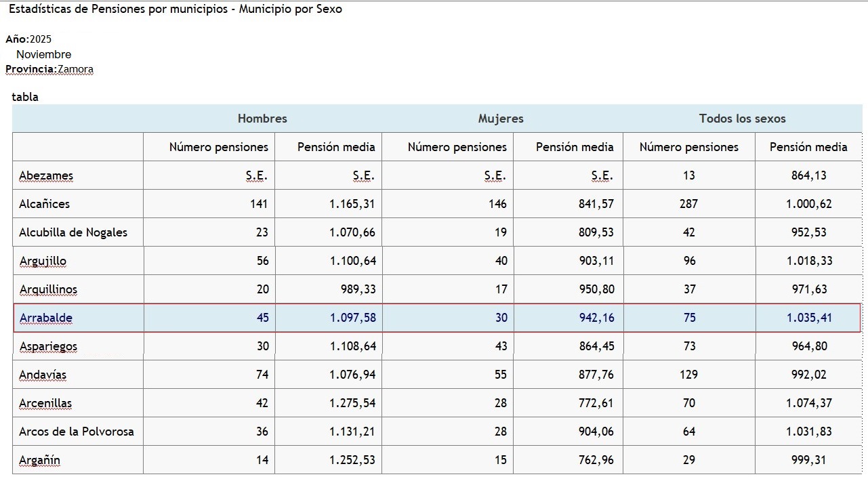Click Arcos de la Polvorosa
This screenshot has width=868, height=481.
[x=77, y=432]
